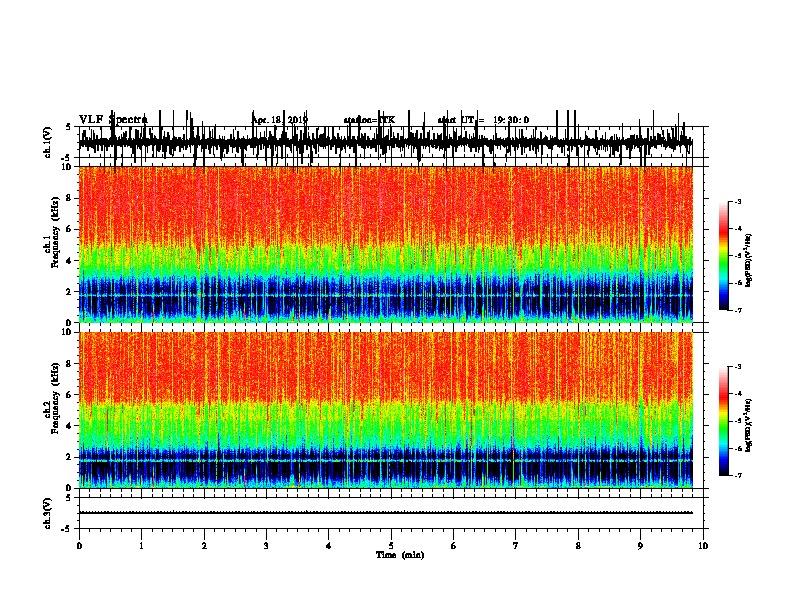Click the "ch.1(V)" waveform axis label
This screenshot has height=612, width=792.
click(48, 142)
